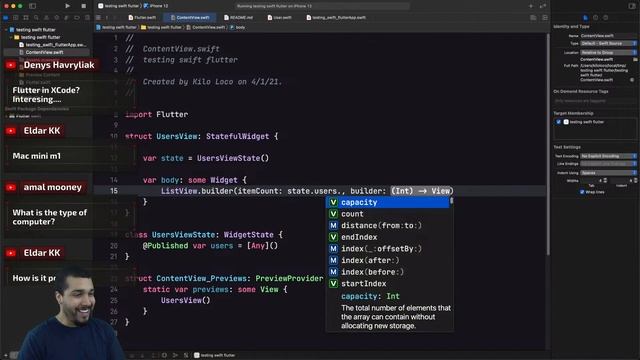The image size is (640, 360).
Task: Open the Type dropdown Default - Swift Source
Action: coord(608,43)
